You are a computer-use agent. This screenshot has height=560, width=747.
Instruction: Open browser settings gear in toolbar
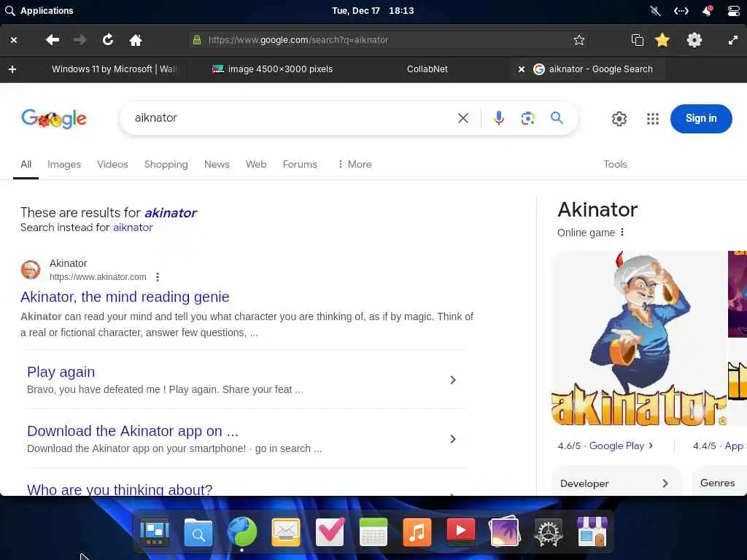click(x=694, y=40)
